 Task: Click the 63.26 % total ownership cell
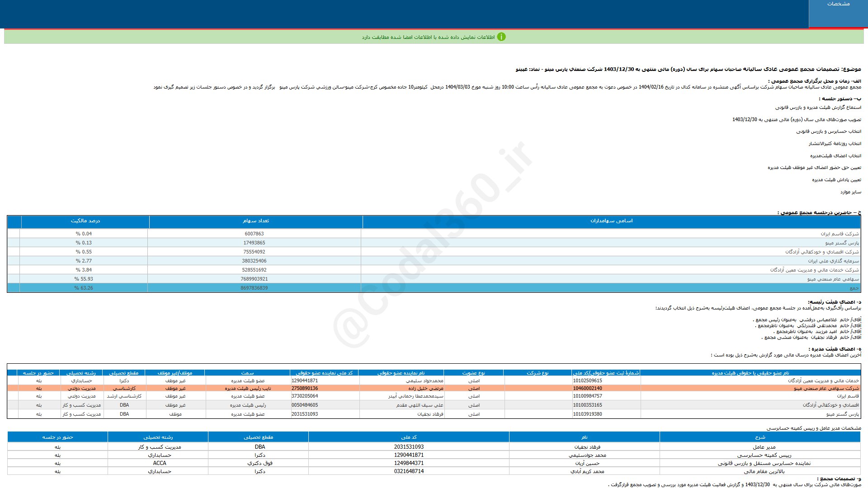click(x=84, y=288)
